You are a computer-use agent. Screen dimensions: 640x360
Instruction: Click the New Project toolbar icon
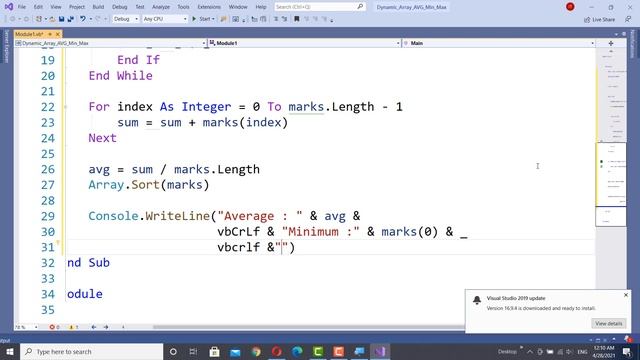39,19
